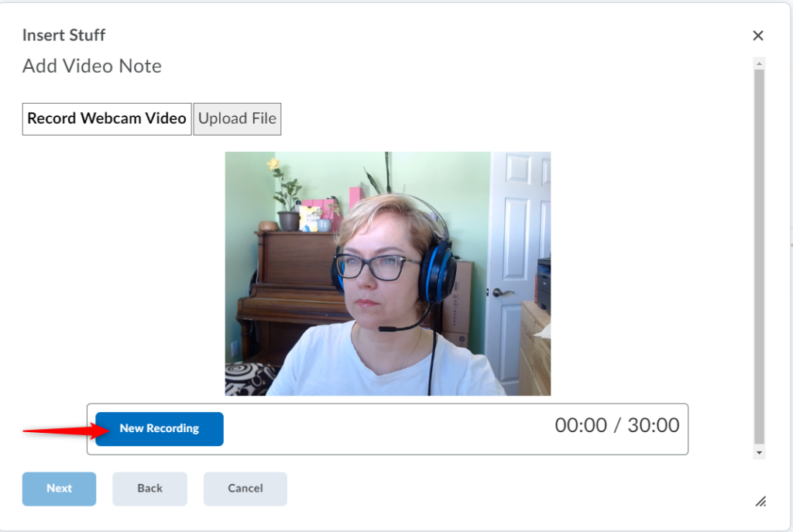The image size is (793, 532).
Task: Click the red arrow pointing at New Recording
Action: [x=58, y=430]
